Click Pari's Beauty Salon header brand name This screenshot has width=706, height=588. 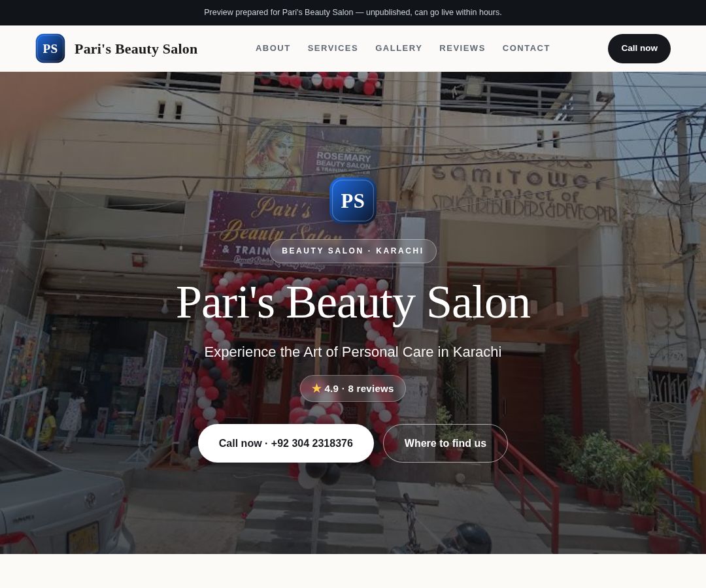136,48
